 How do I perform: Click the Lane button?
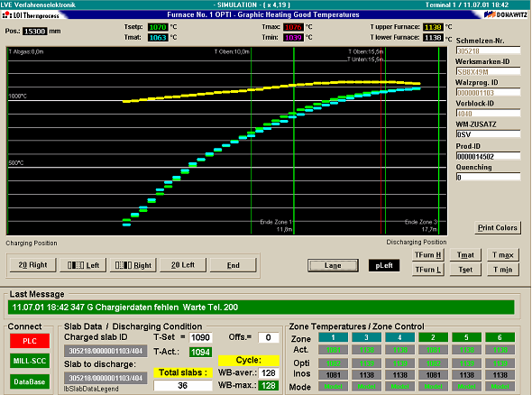333,265
